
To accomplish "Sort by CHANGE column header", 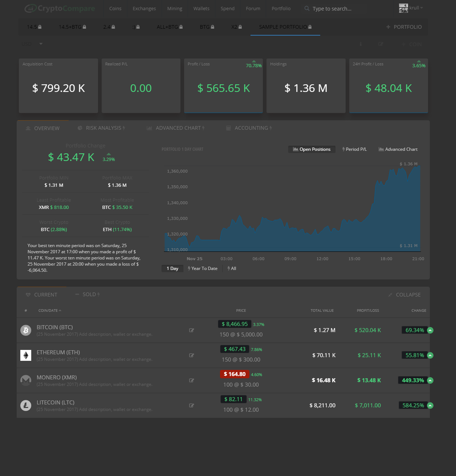I will click(x=419, y=311).
